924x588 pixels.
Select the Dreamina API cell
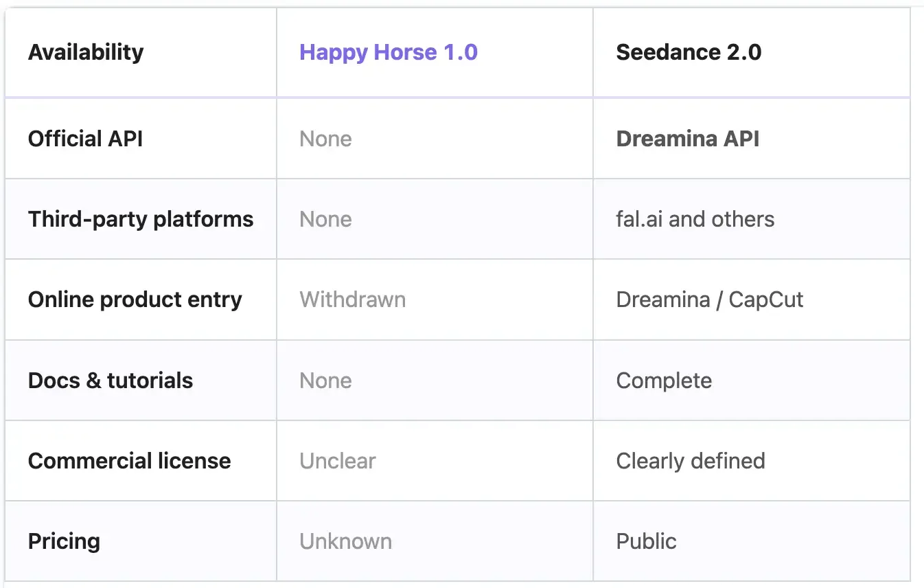[688, 139]
